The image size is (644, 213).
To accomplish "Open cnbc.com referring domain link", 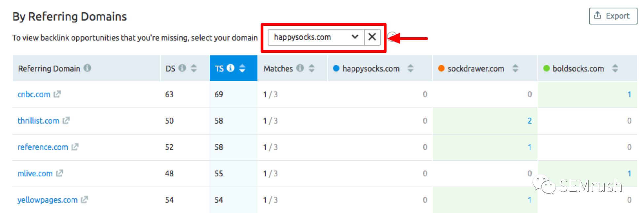I will click(34, 95).
